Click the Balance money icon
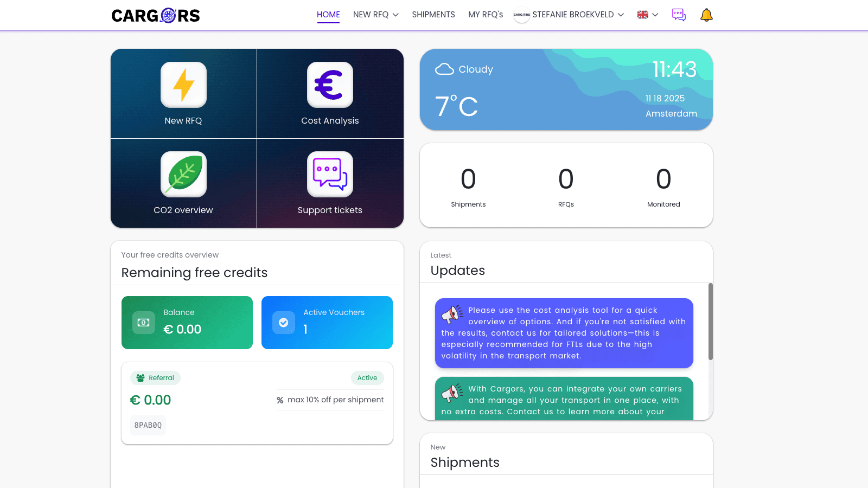The height and width of the screenshot is (488, 868). pos(144,323)
